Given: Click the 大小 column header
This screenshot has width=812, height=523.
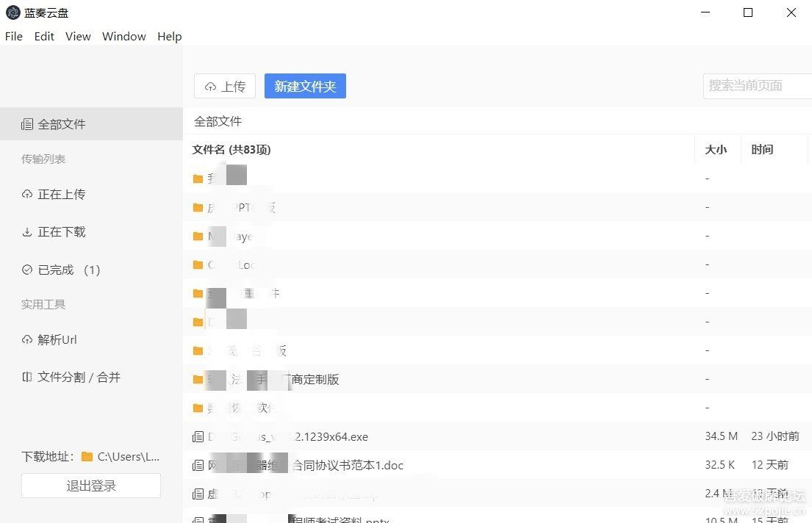Looking at the screenshot, I should pyautogui.click(x=716, y=150).
